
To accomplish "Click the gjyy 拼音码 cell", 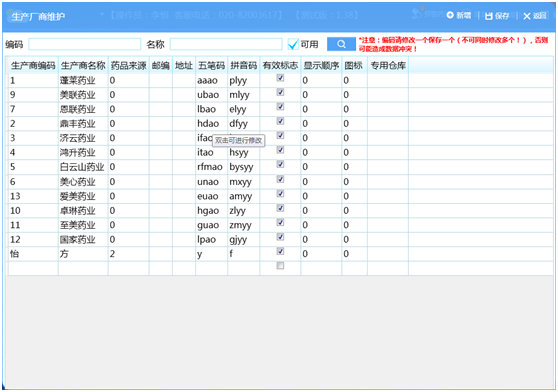I will click(244, 239).
